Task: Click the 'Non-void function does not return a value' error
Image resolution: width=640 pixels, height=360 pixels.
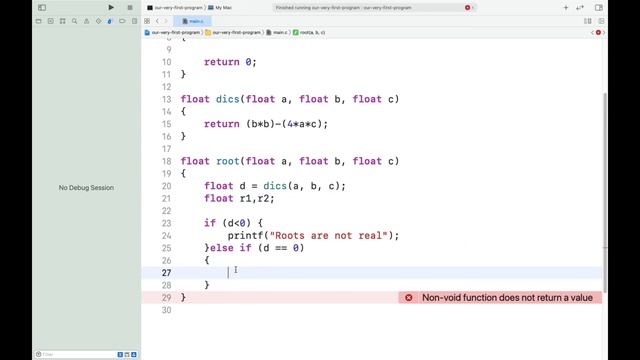Action: pyautogui.click(x=507, y=298)
